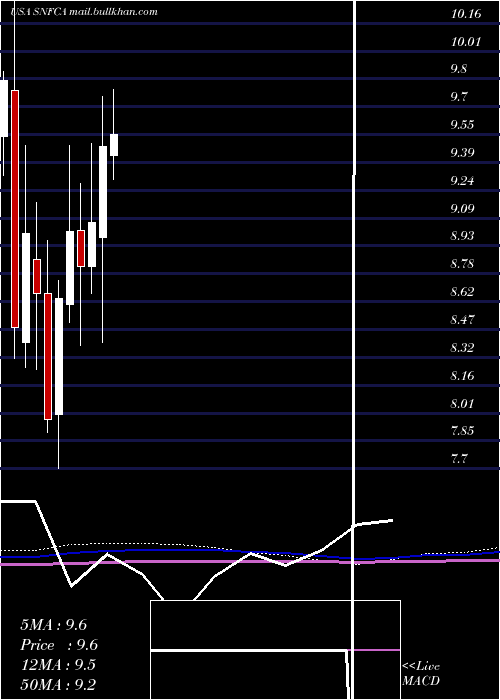Click the '<<Live MACD' label

pyautogui.click(x=421, y=674)
